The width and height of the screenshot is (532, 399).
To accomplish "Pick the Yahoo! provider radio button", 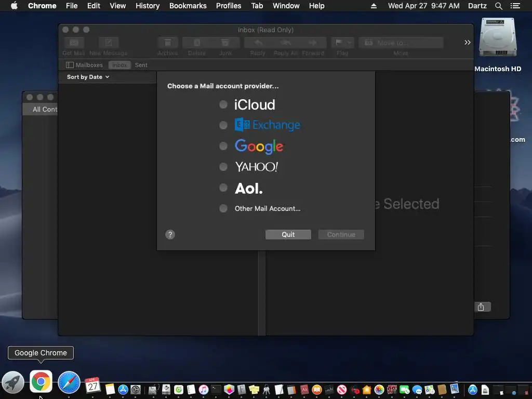I will click(223, 167).
